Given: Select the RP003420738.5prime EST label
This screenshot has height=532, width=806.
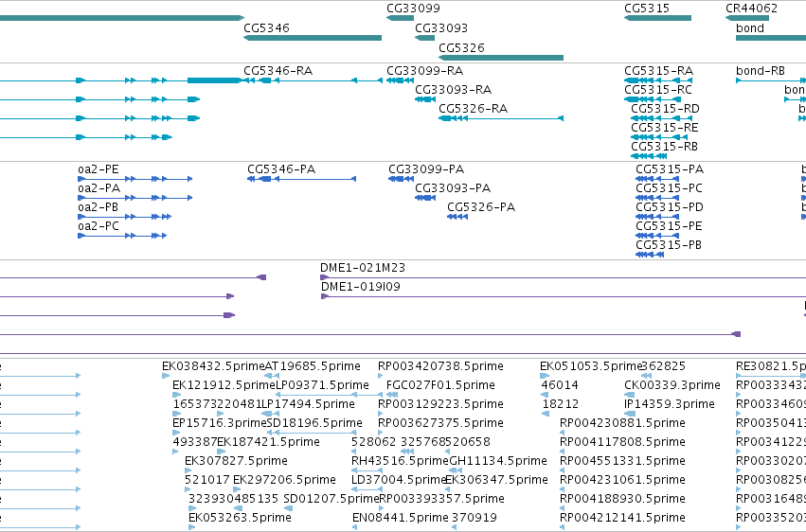Looking at the screenshot, I should click(440, 366).
